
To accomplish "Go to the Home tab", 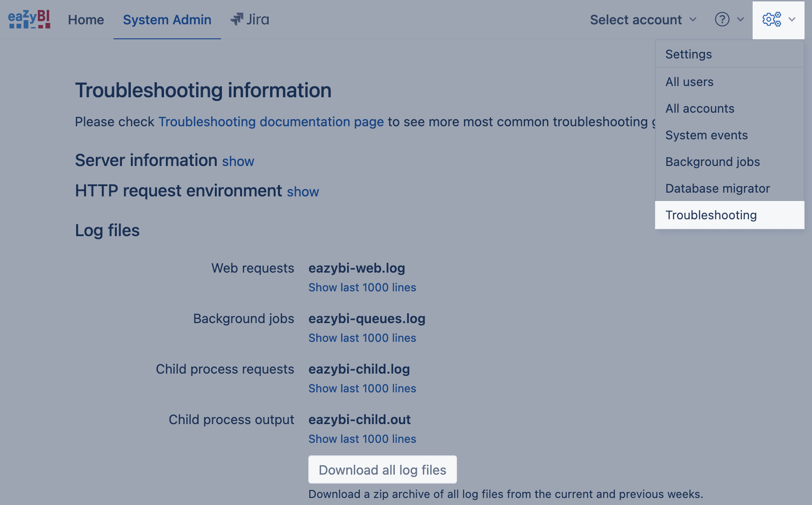I will [x=86, y=20].
